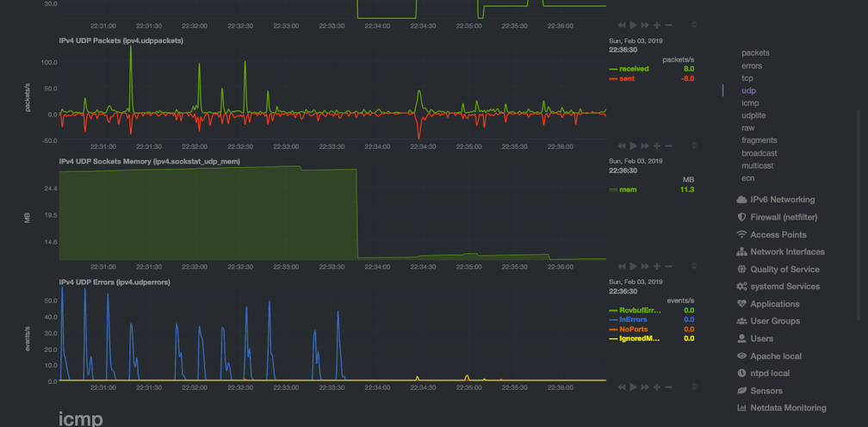868x427 pixels.
Task: Select the highlighted udp submenu item
Action: (x=748, y=90)
